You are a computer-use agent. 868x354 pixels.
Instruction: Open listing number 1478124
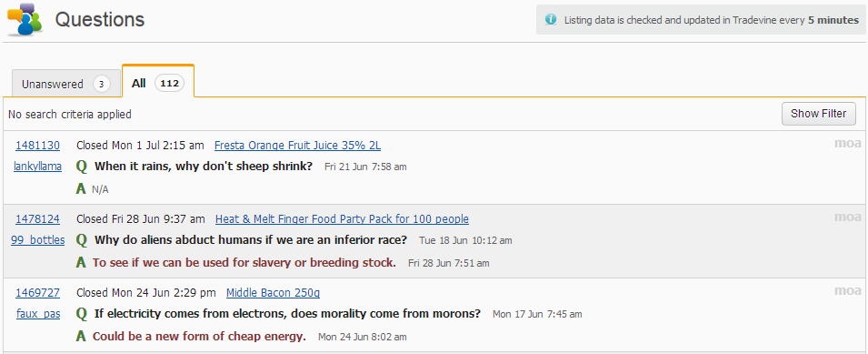[37, 219]
